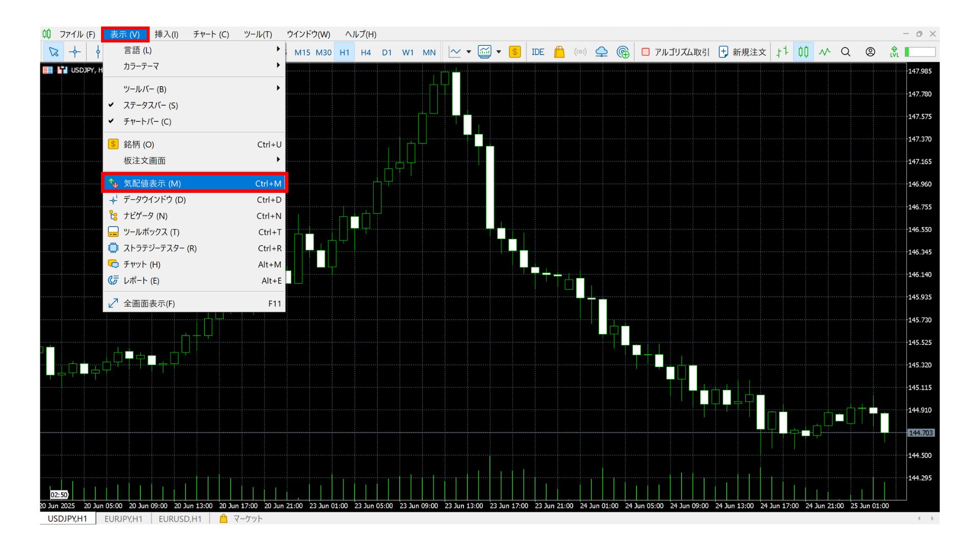The height and width of the screenshot is (551, 980).
Task: Click the 144.703 current price label
Action: click(x=921, y=433)
